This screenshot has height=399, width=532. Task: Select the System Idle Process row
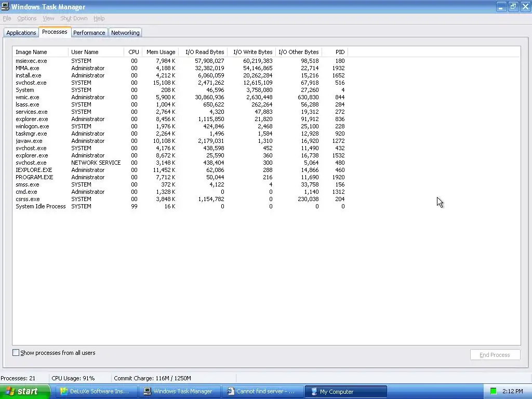pos(180,206)
